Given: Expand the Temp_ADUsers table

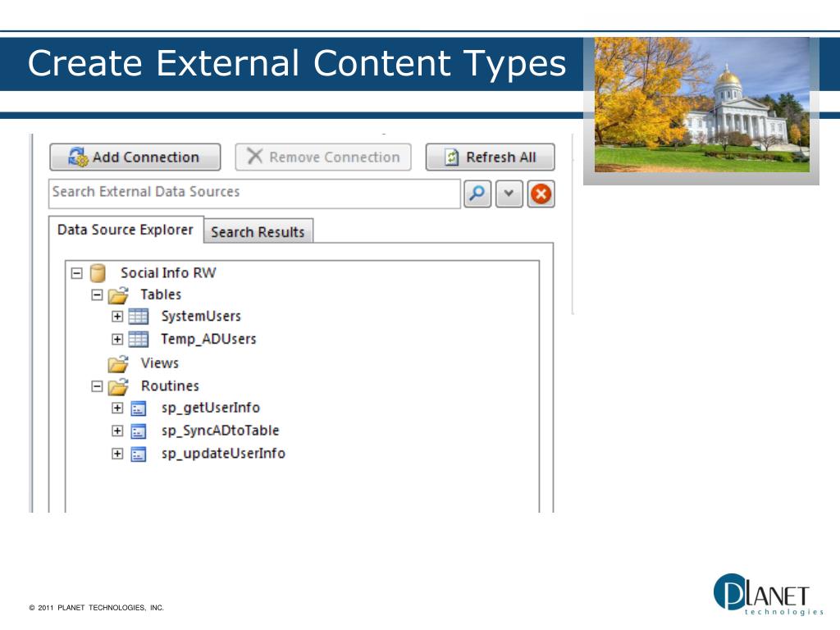Looking at the screenshot, I should [117, 339].
